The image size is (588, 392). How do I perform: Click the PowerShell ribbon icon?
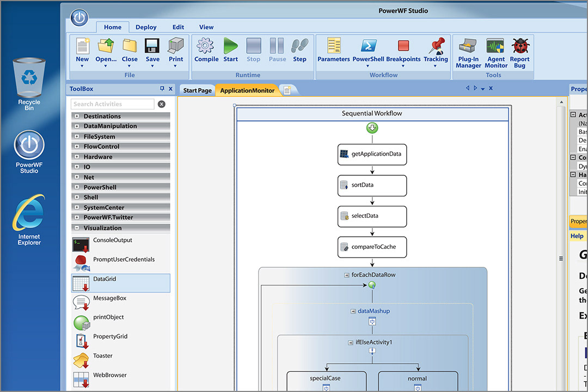pos(369,46)
